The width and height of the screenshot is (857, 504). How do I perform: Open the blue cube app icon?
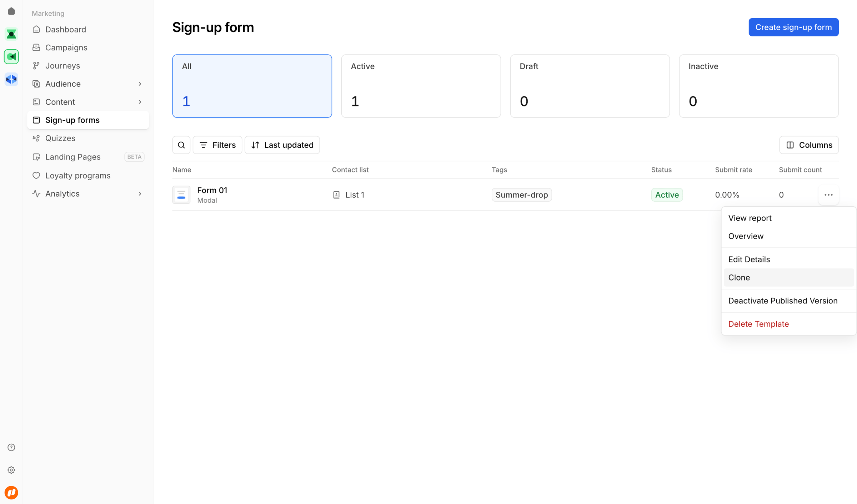coord(11,79)
